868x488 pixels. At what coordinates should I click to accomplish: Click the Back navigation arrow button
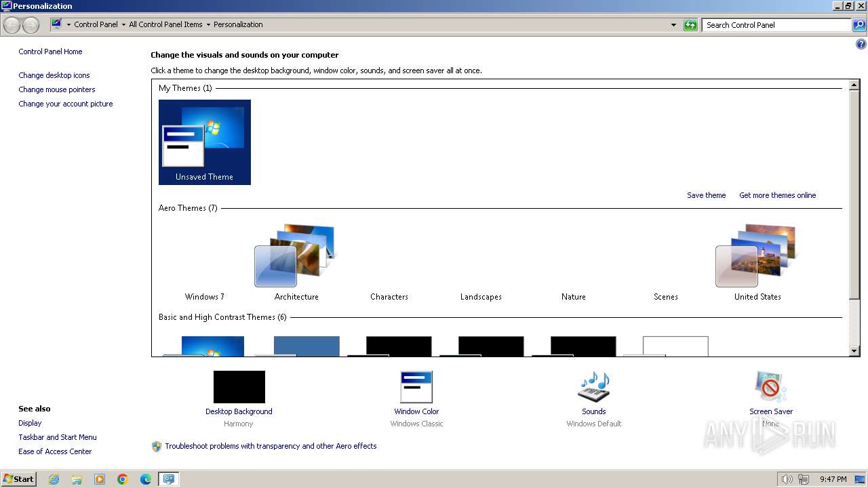[x=12, y=25]
